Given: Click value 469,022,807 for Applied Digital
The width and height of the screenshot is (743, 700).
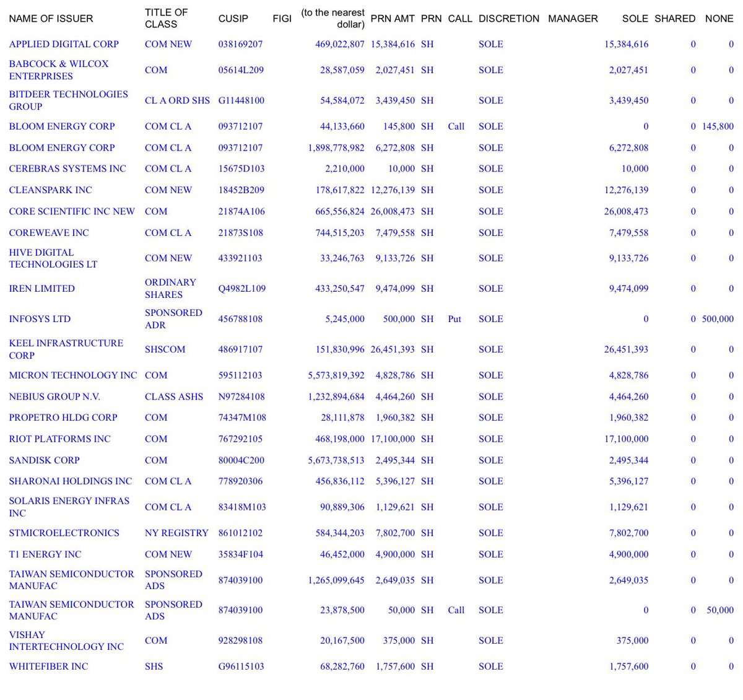Looking at the screenshot, I should coord(340,44).
